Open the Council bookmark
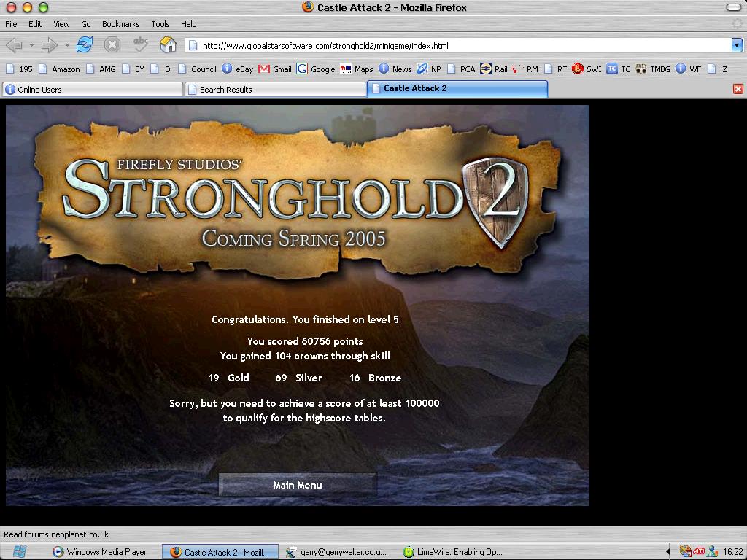 click(x=198, y=69)
